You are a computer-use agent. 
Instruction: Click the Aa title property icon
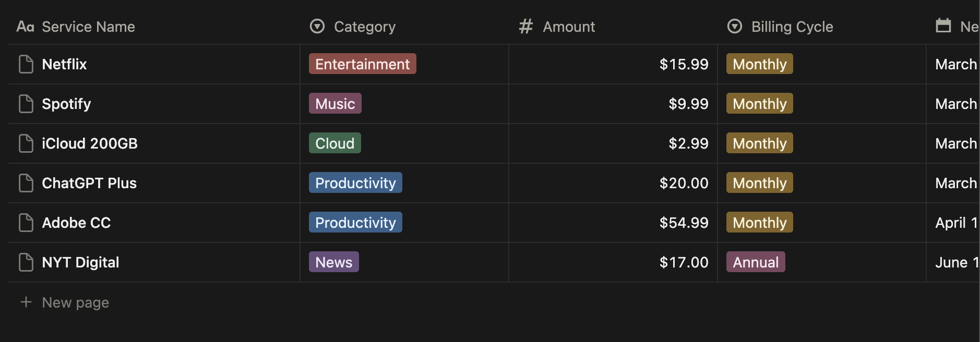25,26
